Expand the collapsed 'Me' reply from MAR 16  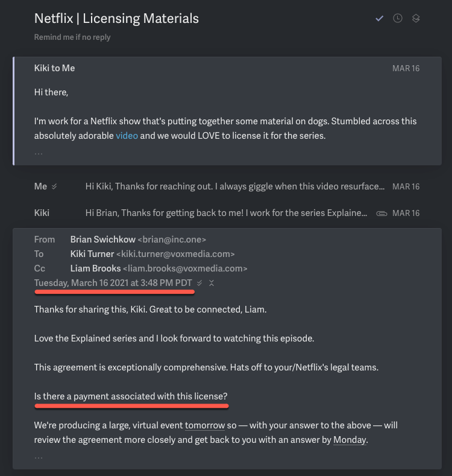pyautogui.click(x=227, y=186)
